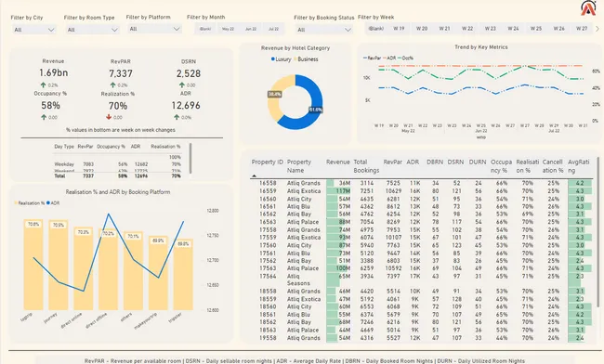This screenshot has width=604, height=364.
Task: Click property ID 16559 cell
Action: (268, 191)
